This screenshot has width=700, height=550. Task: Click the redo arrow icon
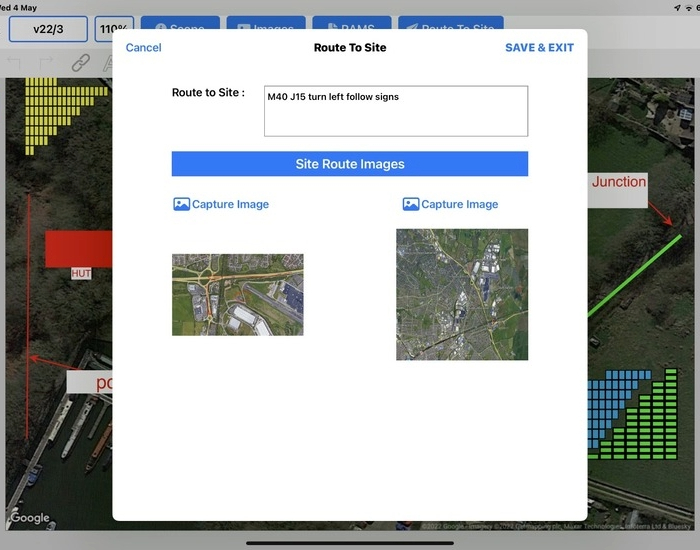46,62
